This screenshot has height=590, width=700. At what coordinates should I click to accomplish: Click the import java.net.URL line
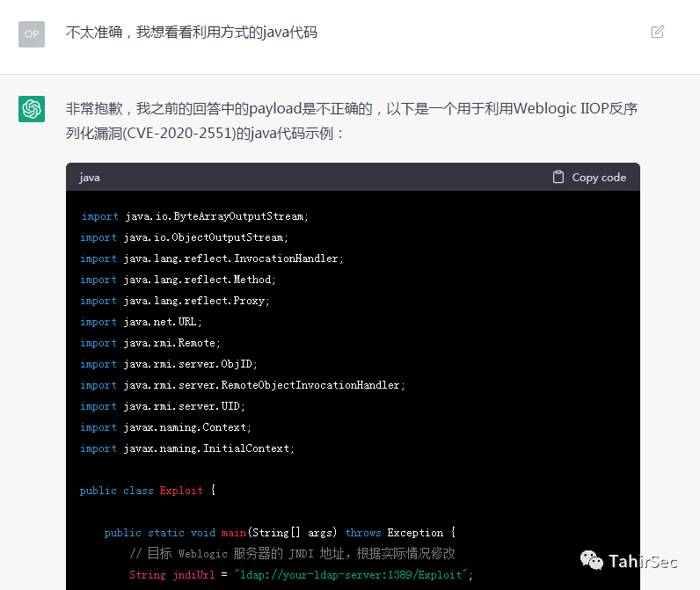(x=141, y=322)
